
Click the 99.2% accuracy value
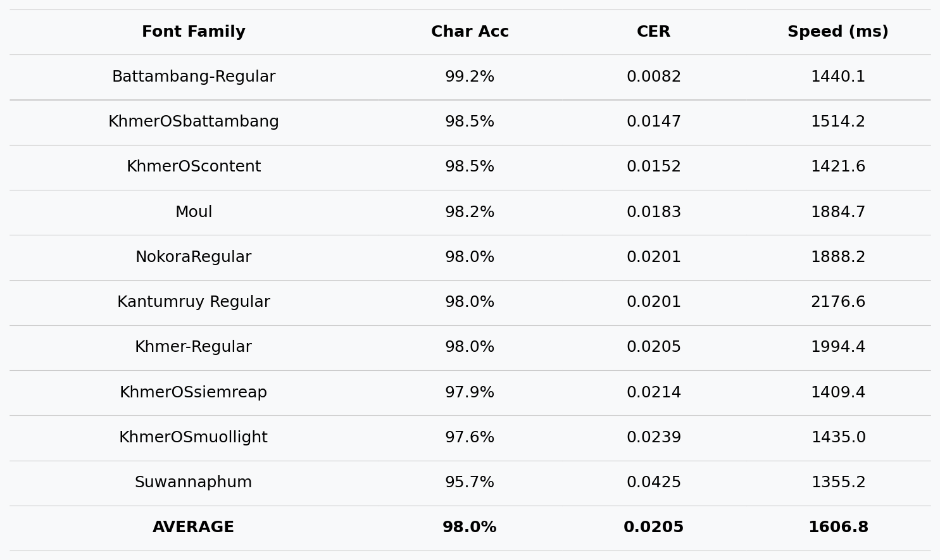[x=470, y=77]
